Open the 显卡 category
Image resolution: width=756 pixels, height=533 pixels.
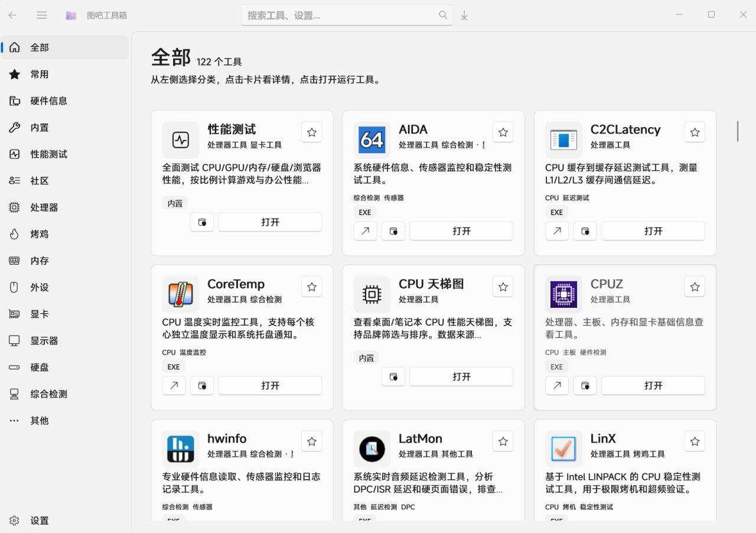(x=65, y=314)
